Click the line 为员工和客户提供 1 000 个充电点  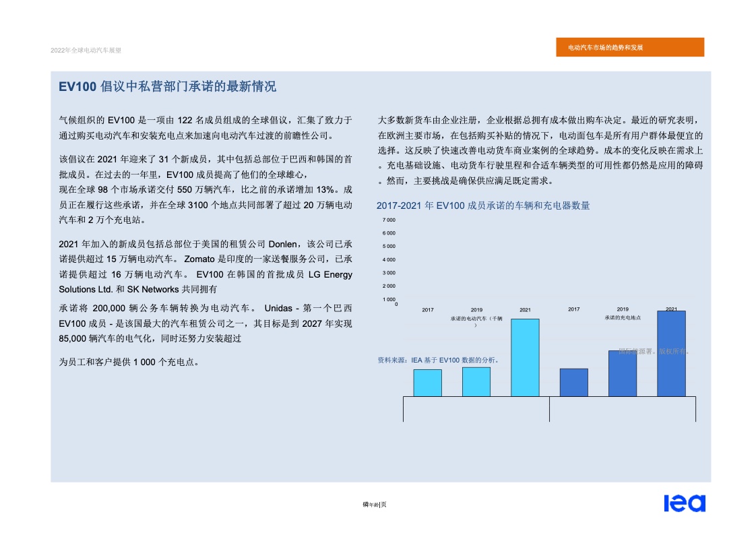pyautogui.click(x=129, y=363)
